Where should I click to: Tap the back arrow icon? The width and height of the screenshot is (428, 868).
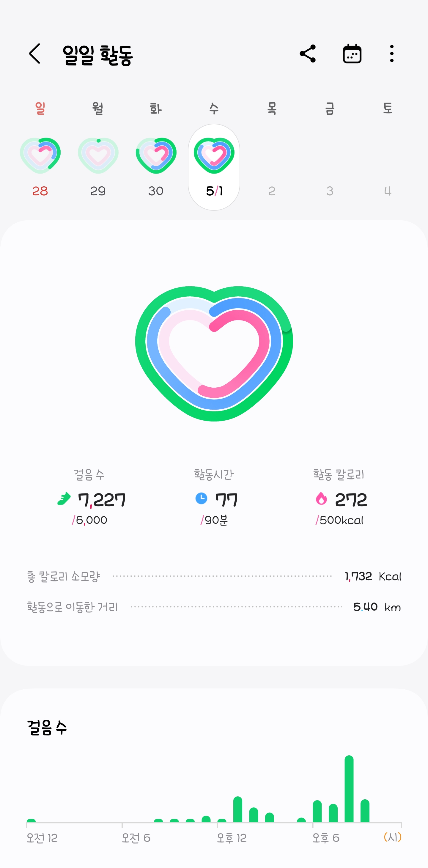click(35, 54)
